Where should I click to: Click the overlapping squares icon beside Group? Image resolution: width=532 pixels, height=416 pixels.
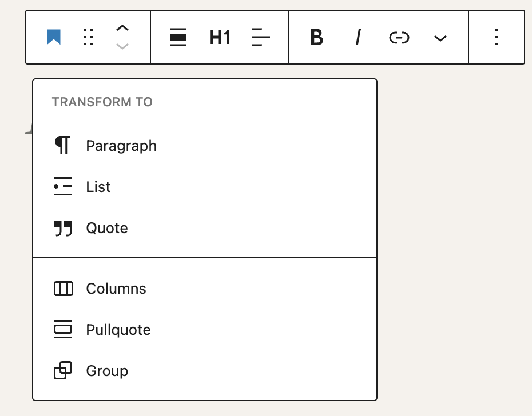[x=62, y=371]
